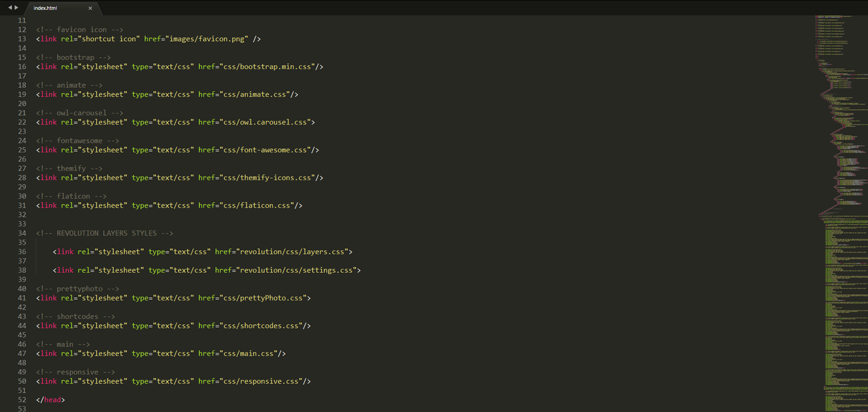Click "images/favicon.png" href value
The width and height of the screenshot is (868, 412).
point(207,39)
